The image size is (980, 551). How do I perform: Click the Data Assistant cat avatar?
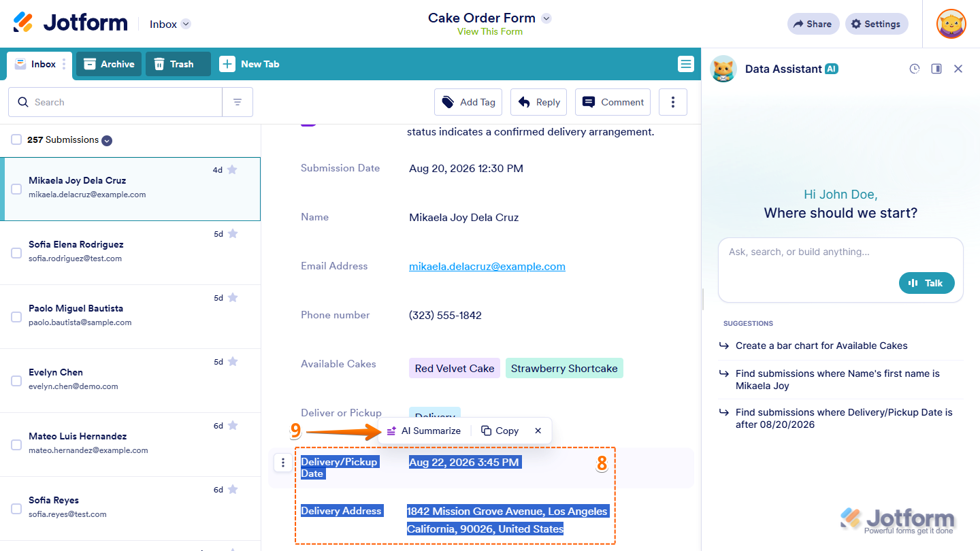tap(723, 69)
